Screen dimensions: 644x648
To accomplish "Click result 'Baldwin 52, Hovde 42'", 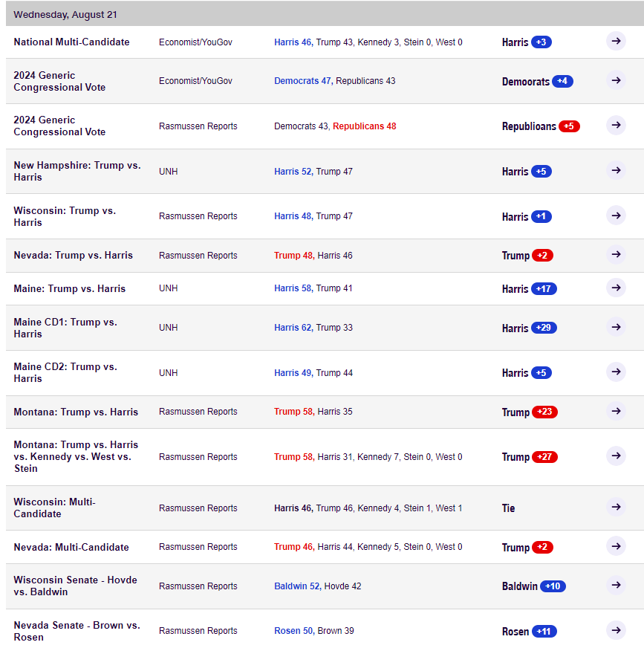I will click(318, 586).
